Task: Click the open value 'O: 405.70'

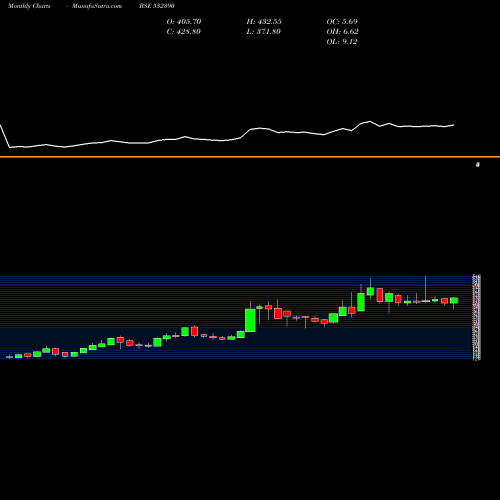Action: (x=184, y=22)
